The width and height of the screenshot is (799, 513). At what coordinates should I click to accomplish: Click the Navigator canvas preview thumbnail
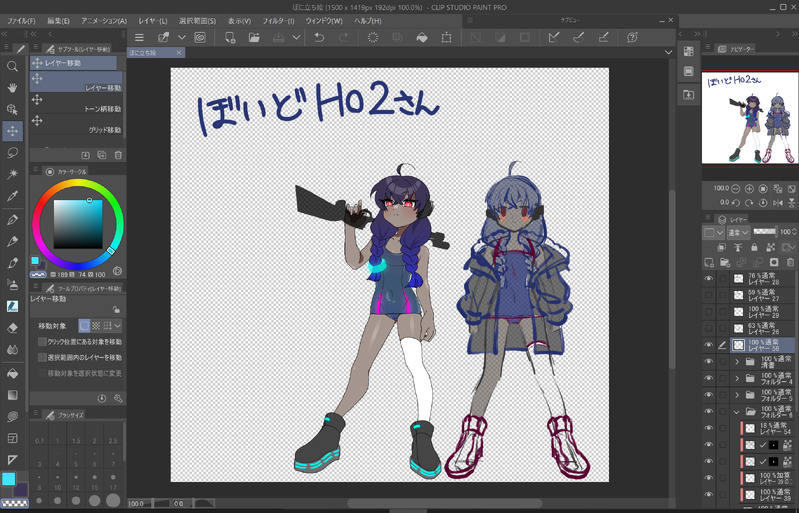pos(748,118)
